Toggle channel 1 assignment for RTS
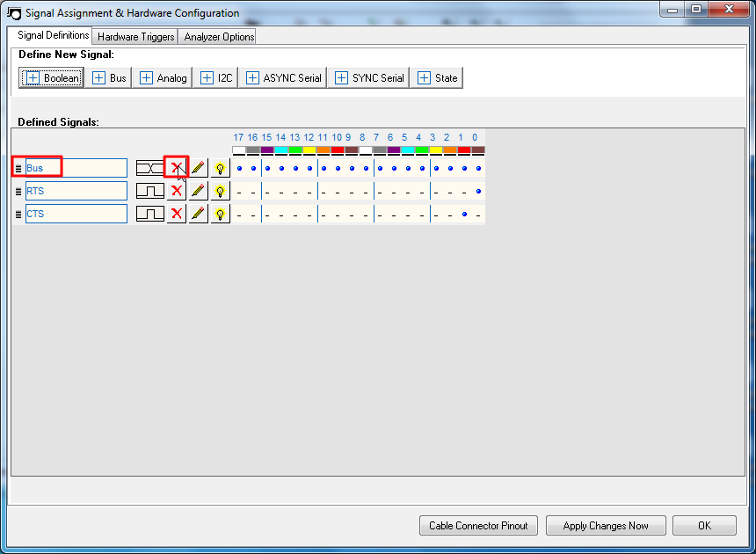The width and height of the screenshot is (756, 554). [464, 192]
